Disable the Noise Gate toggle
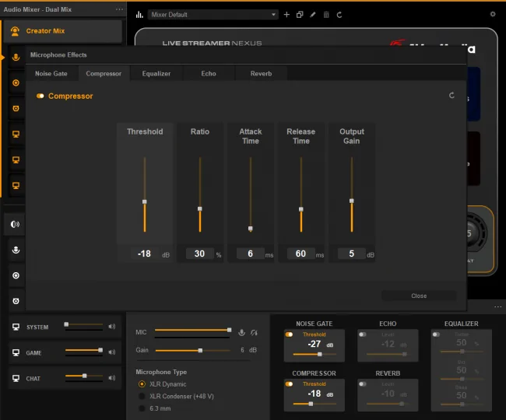The image size is (506, 420). coord(289,334)
